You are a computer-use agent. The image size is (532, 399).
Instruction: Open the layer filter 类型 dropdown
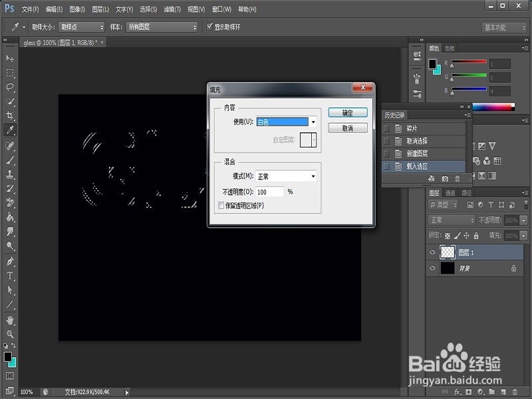[x=443, y=205]
